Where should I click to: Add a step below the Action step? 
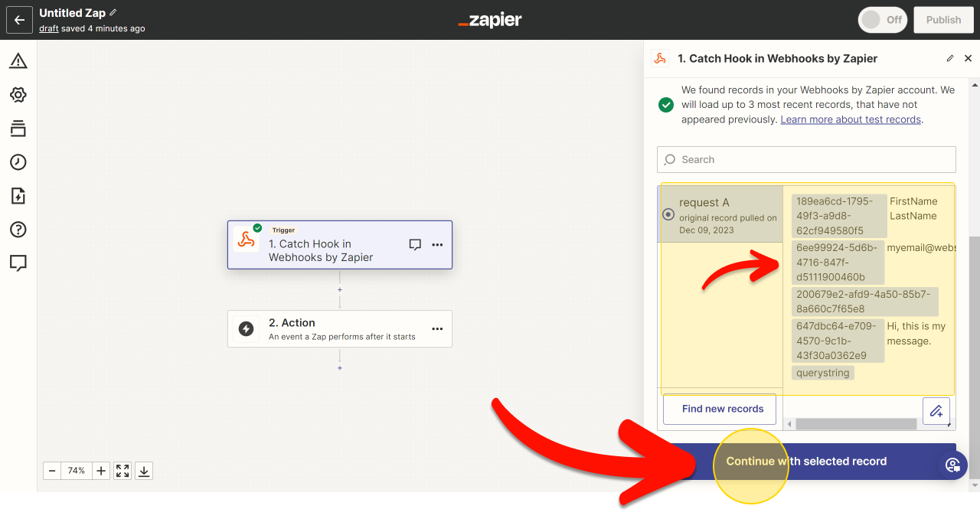coord(340,368)
